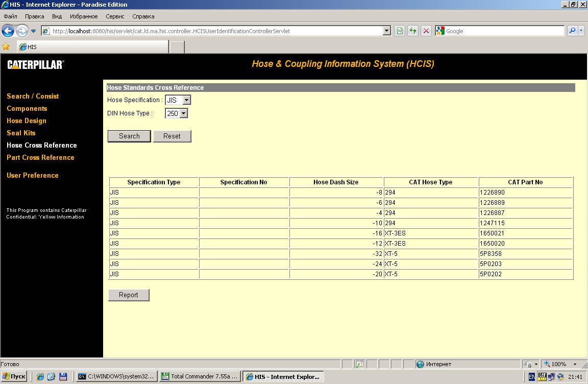Click the Reset button
The image size is (588, 384).
point(171,136)
